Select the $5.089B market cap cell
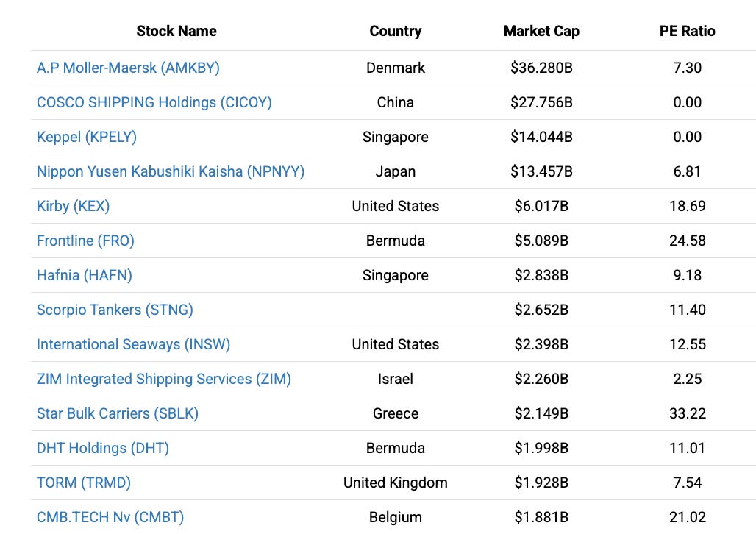Viewport: 756px width, 534px height. [541, 241]
